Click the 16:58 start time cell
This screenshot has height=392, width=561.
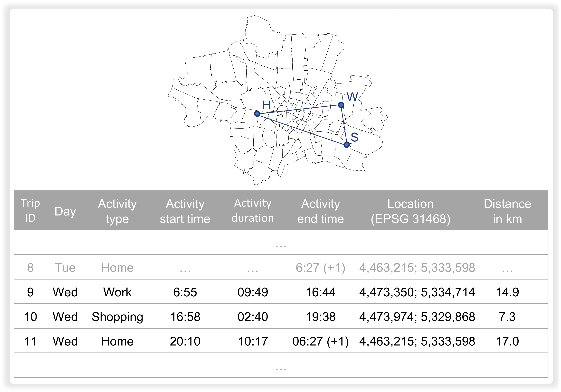[185, 317]
